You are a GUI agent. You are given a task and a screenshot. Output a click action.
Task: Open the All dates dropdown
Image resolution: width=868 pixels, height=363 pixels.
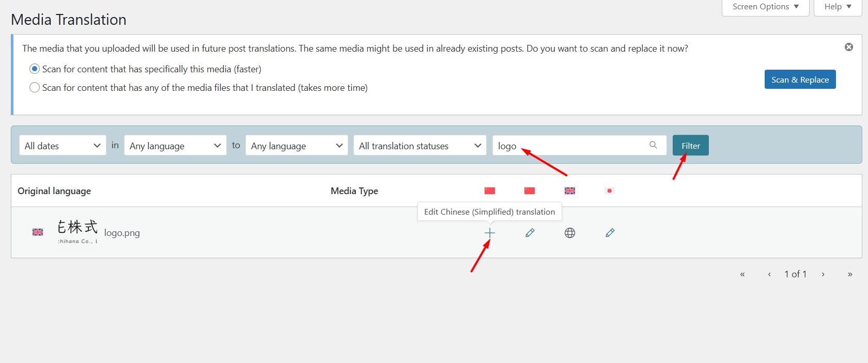[62, 146]
